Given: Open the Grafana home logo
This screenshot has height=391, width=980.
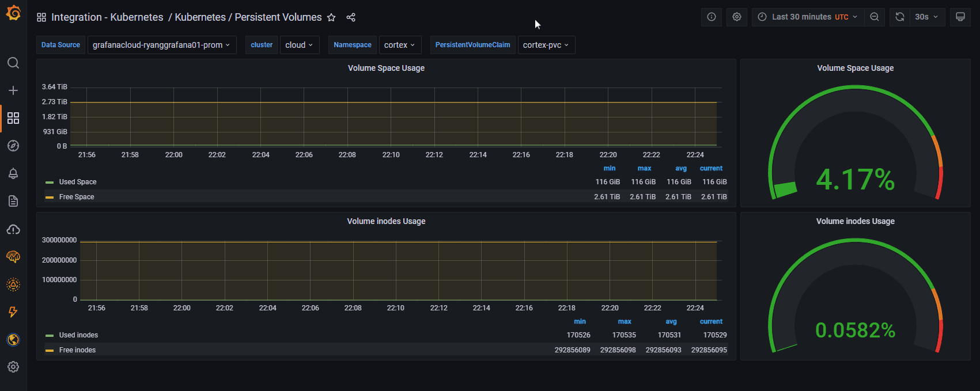Looking at the screenshot, I should point(13,13).
